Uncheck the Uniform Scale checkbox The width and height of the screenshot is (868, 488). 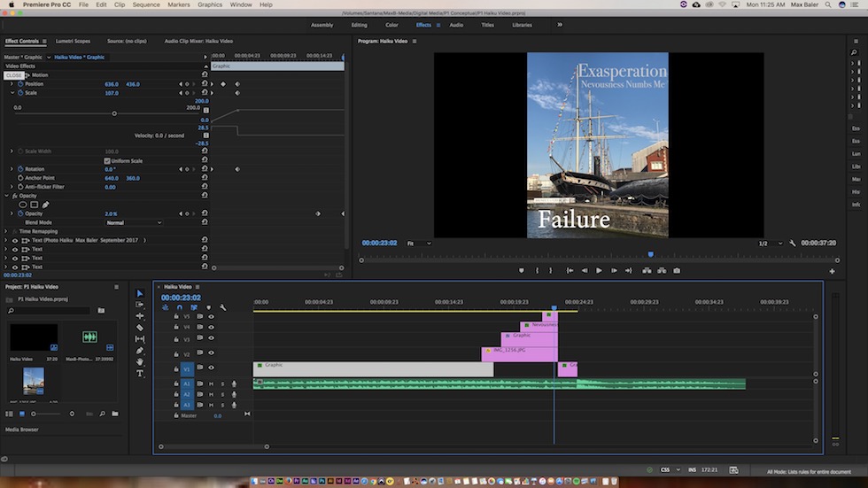tap(107, 160)
